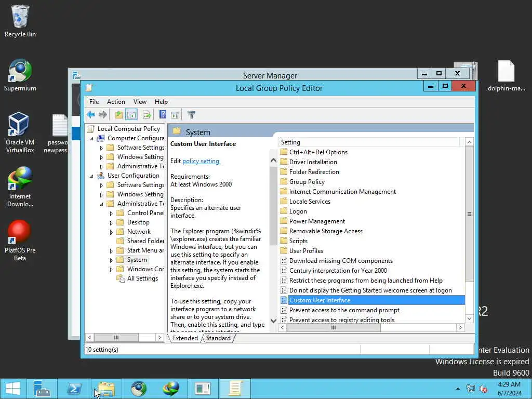Open the Help menu
The image size is (532, 399).
(x=161, y=102)
